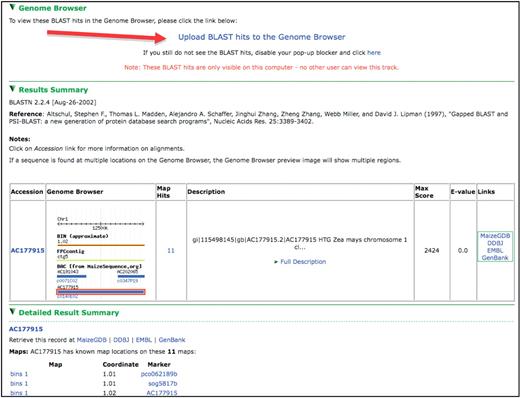Expand the Full Description disclosure arrow
The width and height of the screenshot is (520, 398).
(x=276, y=262)
